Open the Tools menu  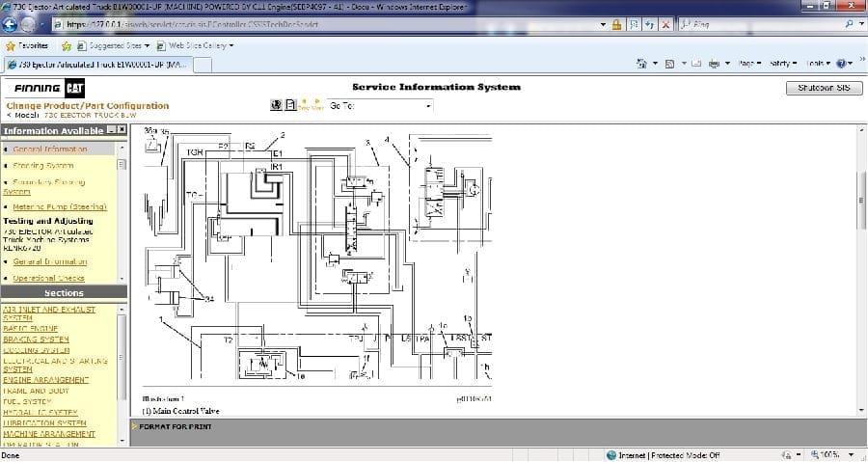pyautogui.click(x=818, y=64)
